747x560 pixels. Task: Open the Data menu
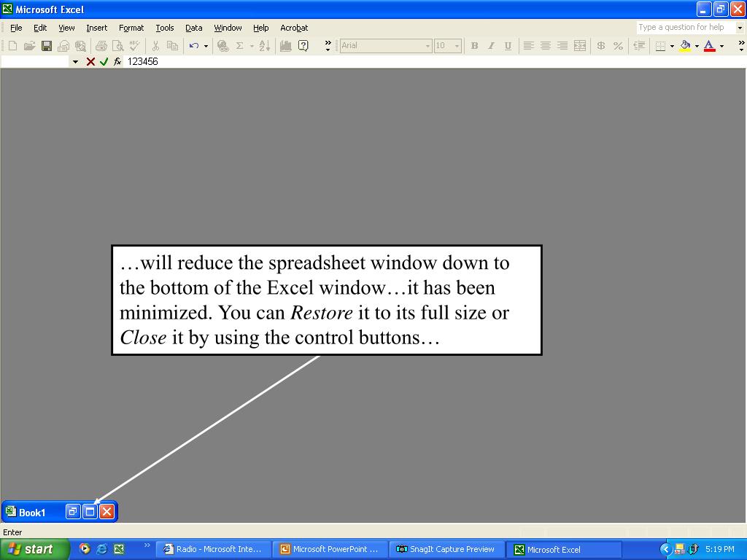pyautogui.click(x=194, y=28)
